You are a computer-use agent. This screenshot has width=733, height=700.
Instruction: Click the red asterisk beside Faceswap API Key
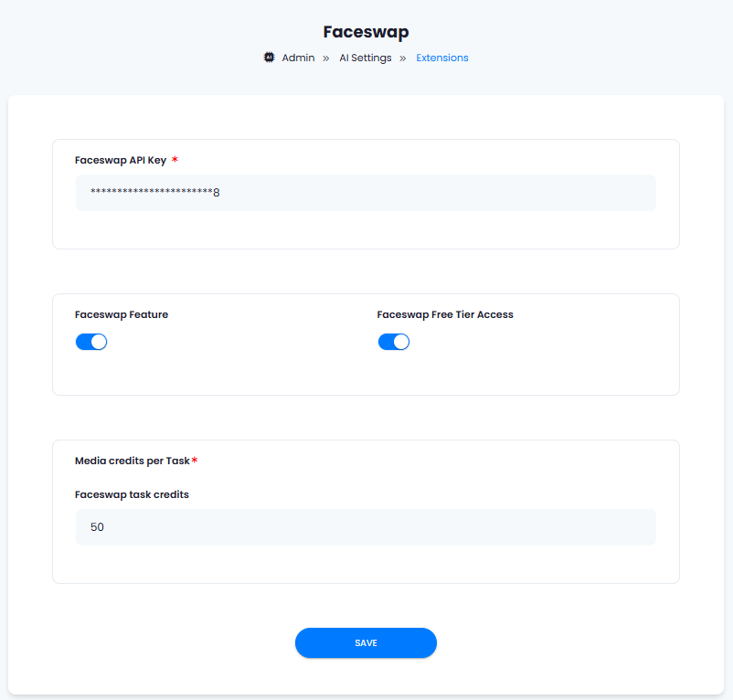(x=175, y=159)
